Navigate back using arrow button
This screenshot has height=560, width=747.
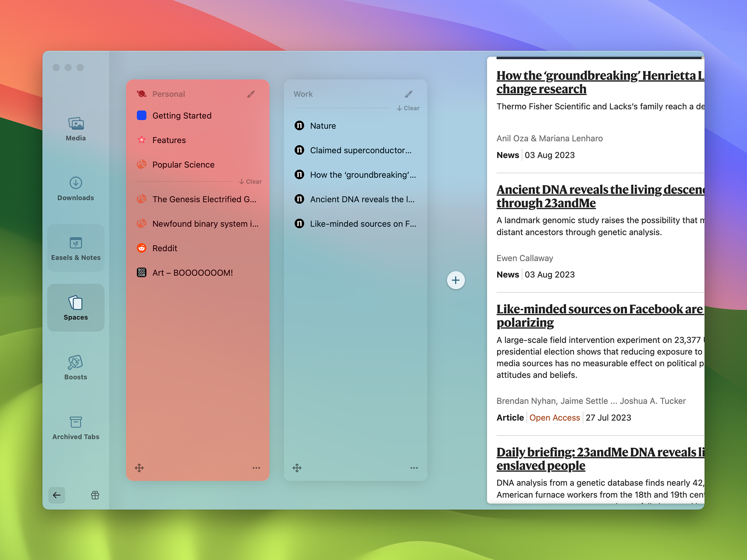pos(57,495)
